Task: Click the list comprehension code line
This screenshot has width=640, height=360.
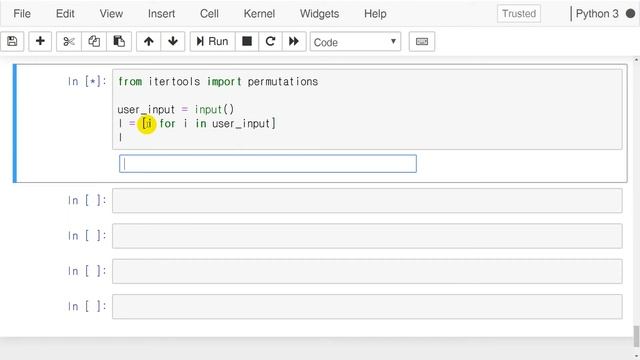Action: pyautogui.click(x=197, y=123)
